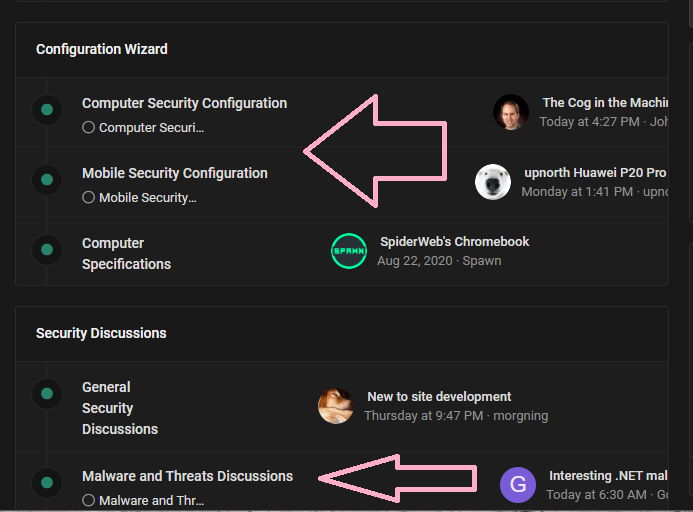Image resolution: width=693 pixels, height=512 pixels.
Task: Click the Malware and Threats Discussions status icon
Action: (46, 483)
